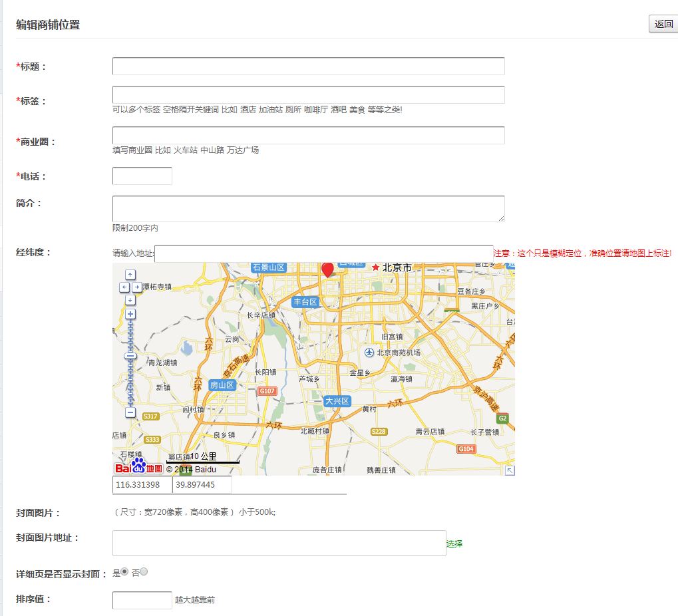Image resolution: width=678 pixels, height=616 pixels.
Task: Zoom in with the map plus button
Action: point(130,314)
